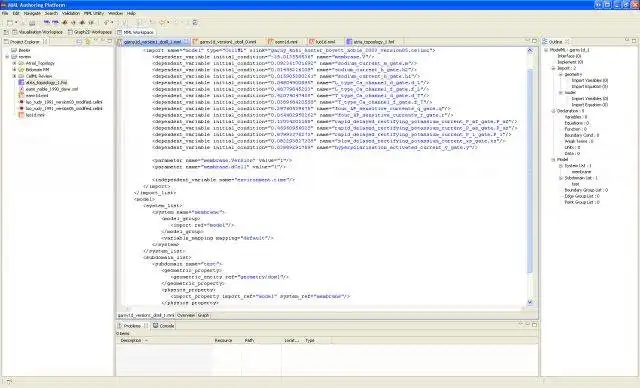Select 'membrane' under System List
Screen dimensions: 640x388
pyautogui.click(x=581, y=172)
